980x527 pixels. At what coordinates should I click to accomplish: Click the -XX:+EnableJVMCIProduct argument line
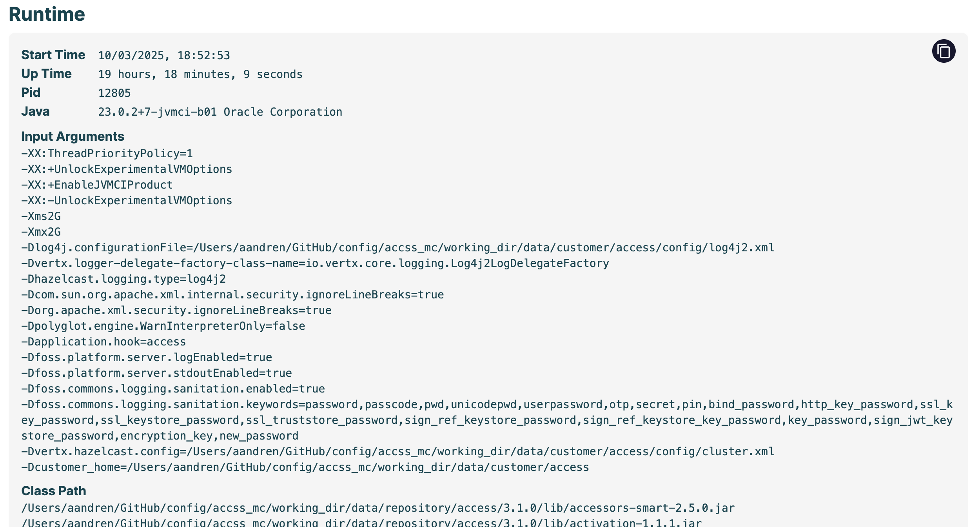97,185
